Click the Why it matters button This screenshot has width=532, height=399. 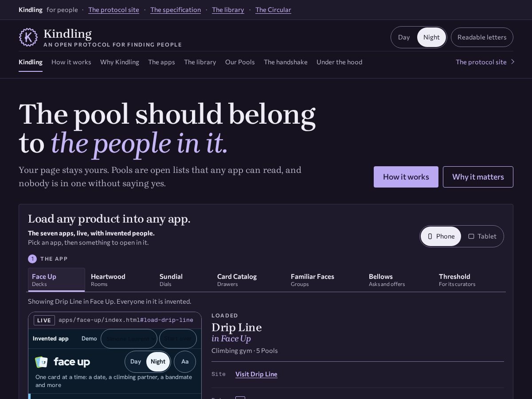(478, 177)
